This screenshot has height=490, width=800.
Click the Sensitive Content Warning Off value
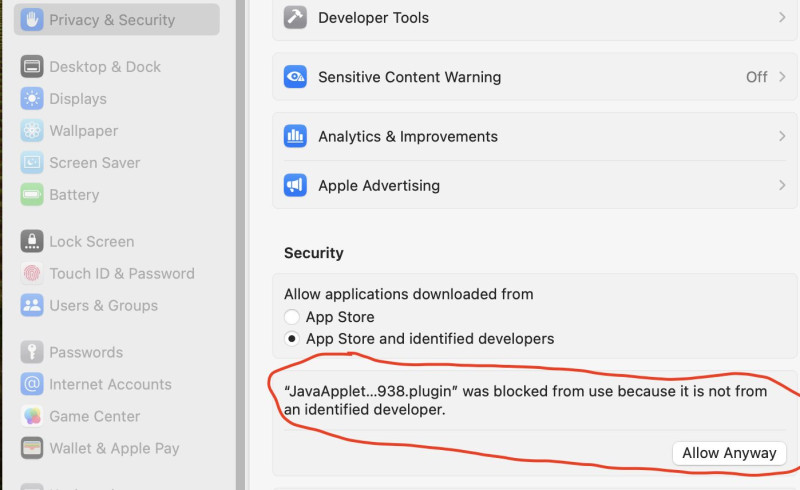[x=756, y=77]
